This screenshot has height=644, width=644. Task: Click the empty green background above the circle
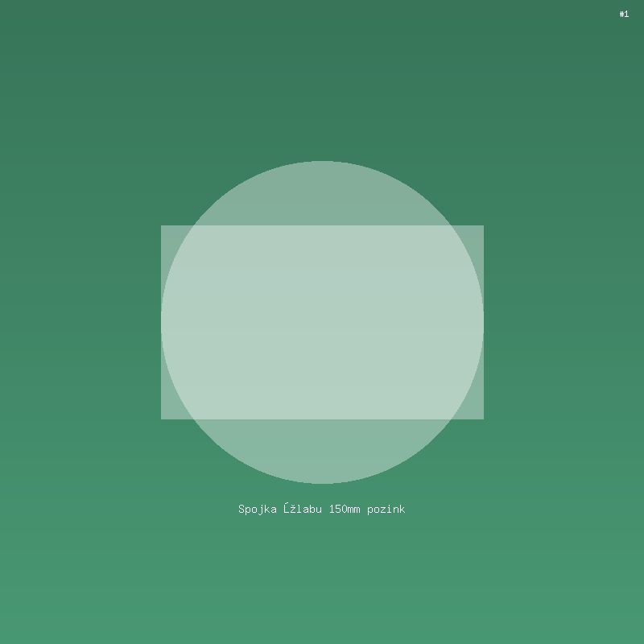coord(322,80)
